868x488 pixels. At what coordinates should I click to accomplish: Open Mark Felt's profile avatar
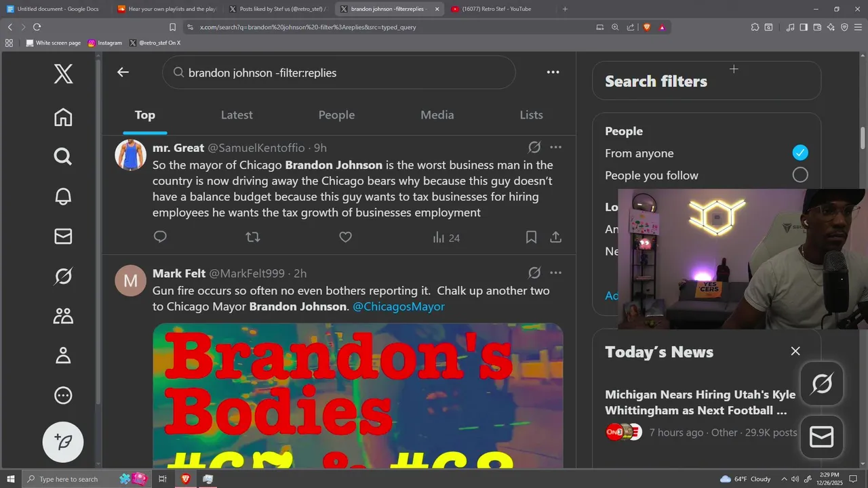click(130, 280)
